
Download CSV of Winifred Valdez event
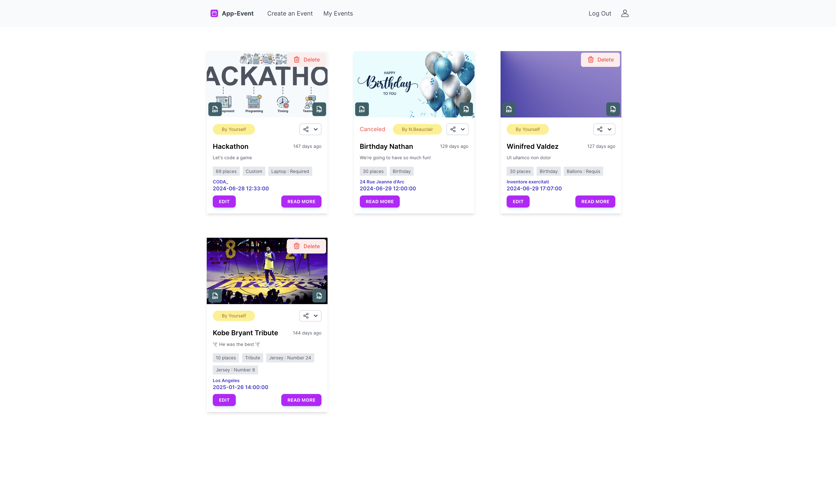[x=509, y=109]
